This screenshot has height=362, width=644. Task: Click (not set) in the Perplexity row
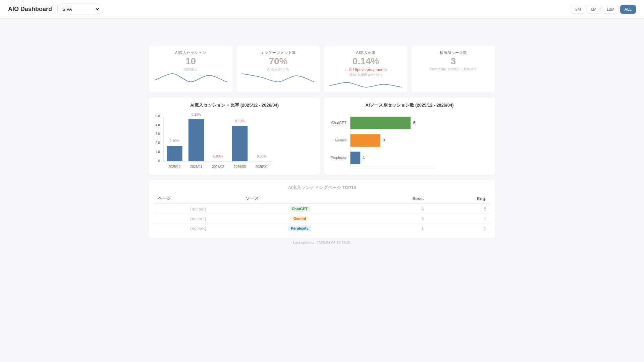pos(198,229)
